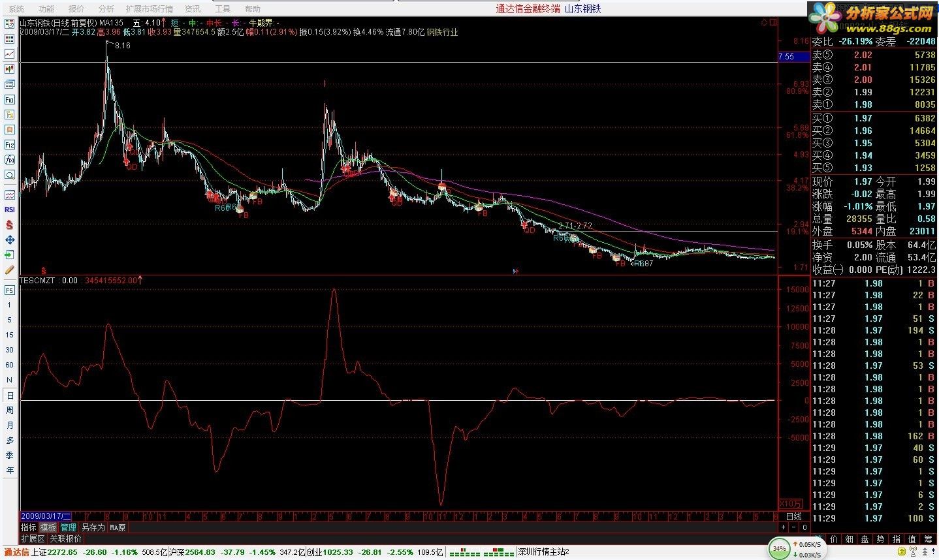Click the FS intraday period icon
Image resolution: width=939 pixels, height=560 pixels.
[x=10, y=290]
